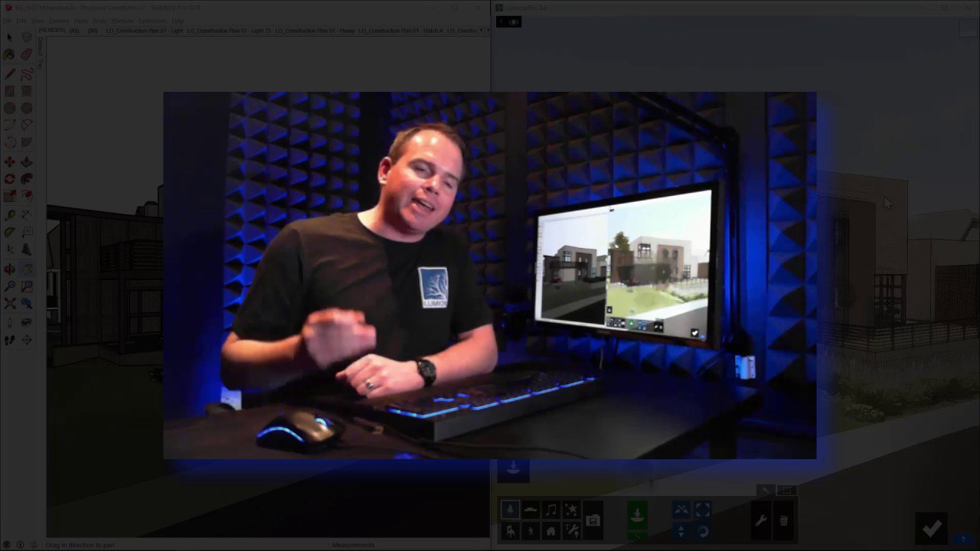Switch to (45) scene tab
The width and height of the screenshot is (980, 551).
click(74, 31)
